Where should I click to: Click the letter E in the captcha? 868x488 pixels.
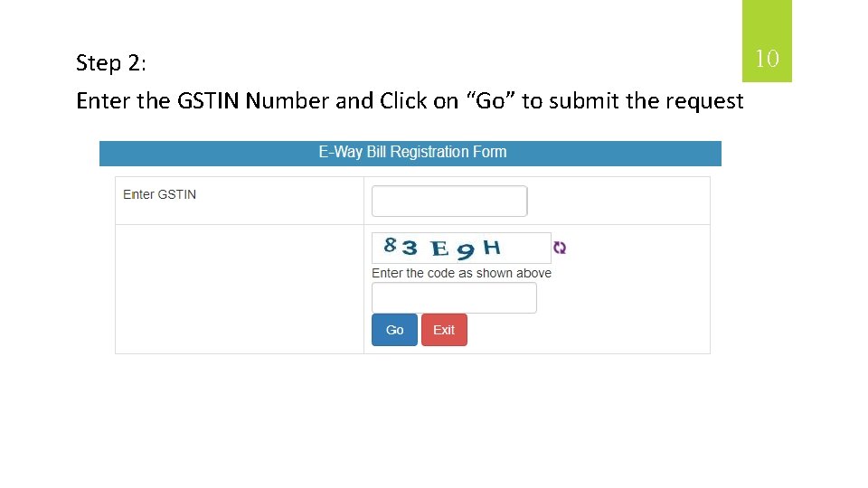point(440,249)
